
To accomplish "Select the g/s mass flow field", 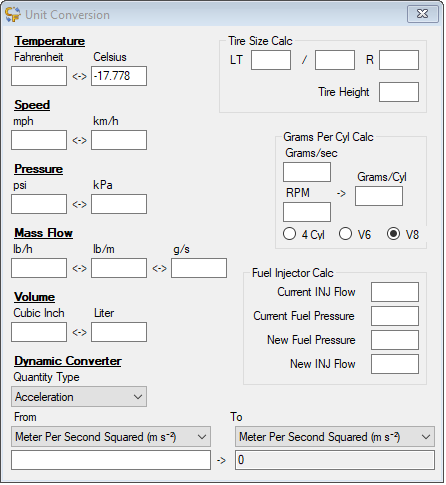I will pyautogui.click(x=199, y=268).
